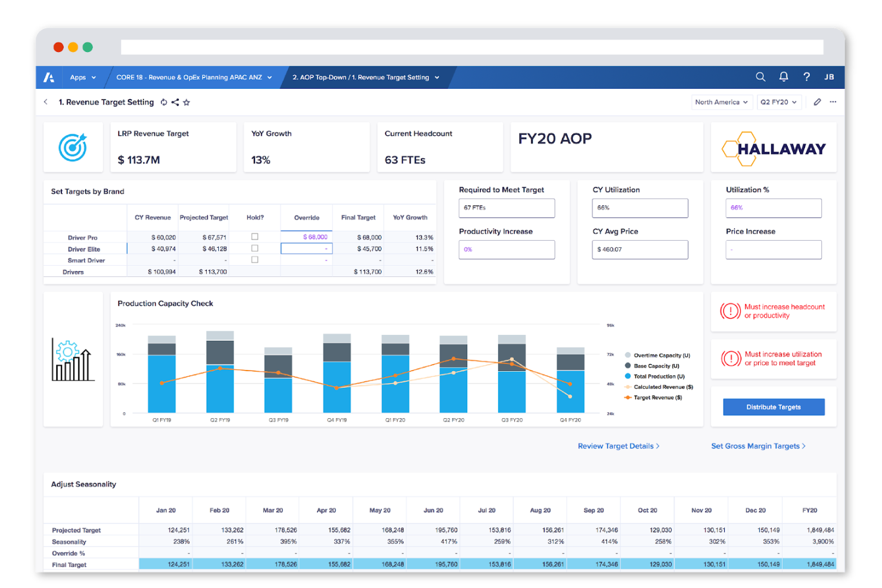The height and width of the screenshot is (588, 882).
Task: Click Current Headcount 63 FTEs card
Action: tap(440, 147)
